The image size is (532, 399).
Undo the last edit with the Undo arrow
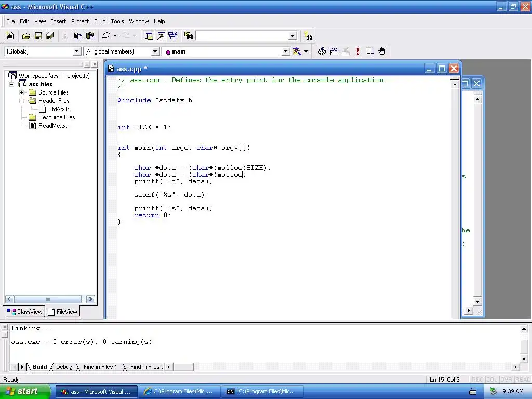(106, 36)
